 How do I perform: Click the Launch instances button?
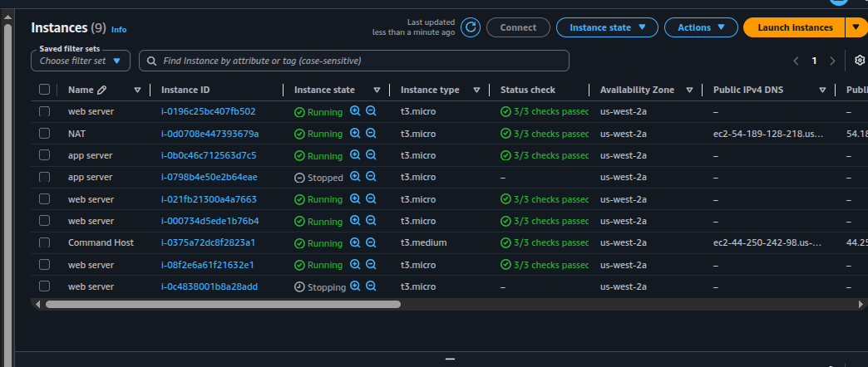[795, 27]
